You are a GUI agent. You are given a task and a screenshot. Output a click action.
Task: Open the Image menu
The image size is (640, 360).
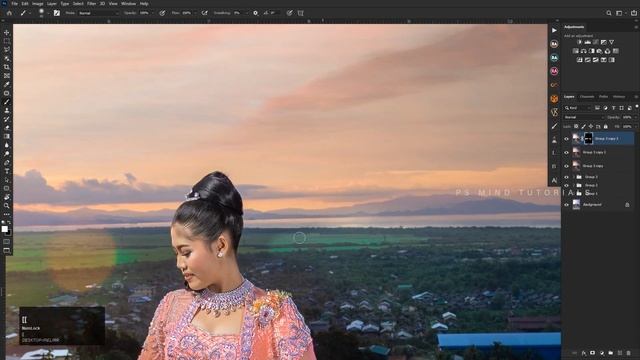tap(38, 4)
